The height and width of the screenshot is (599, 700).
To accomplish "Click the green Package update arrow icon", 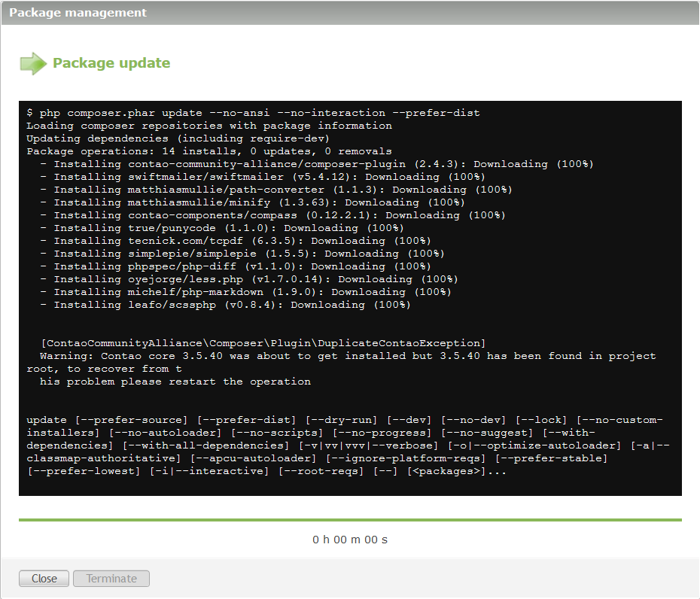I will [x=33, y=63].
